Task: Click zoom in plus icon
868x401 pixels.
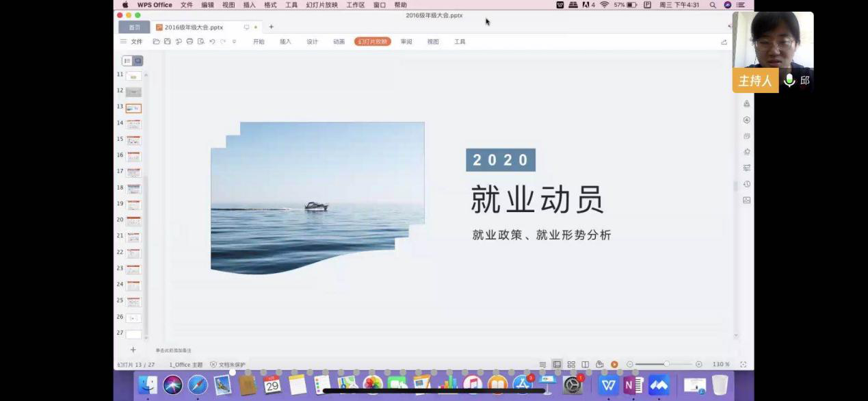Action: pyautogui.click(x=698, y=365)
